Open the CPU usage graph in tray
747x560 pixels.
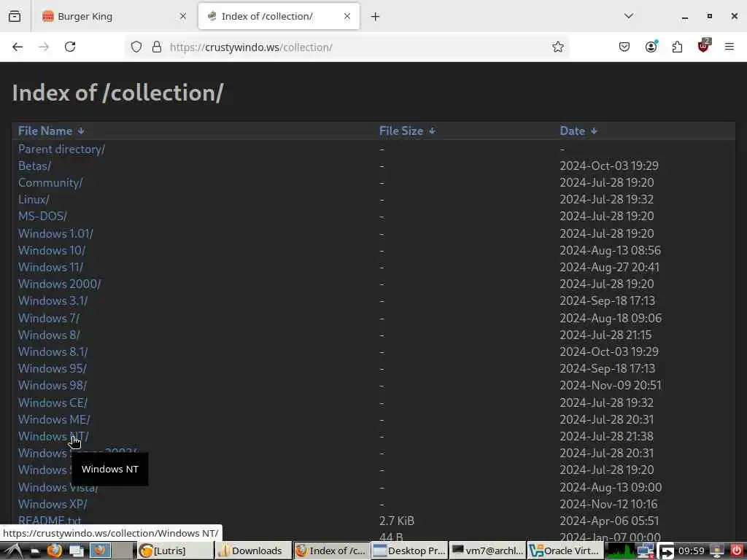click(620, 551)
